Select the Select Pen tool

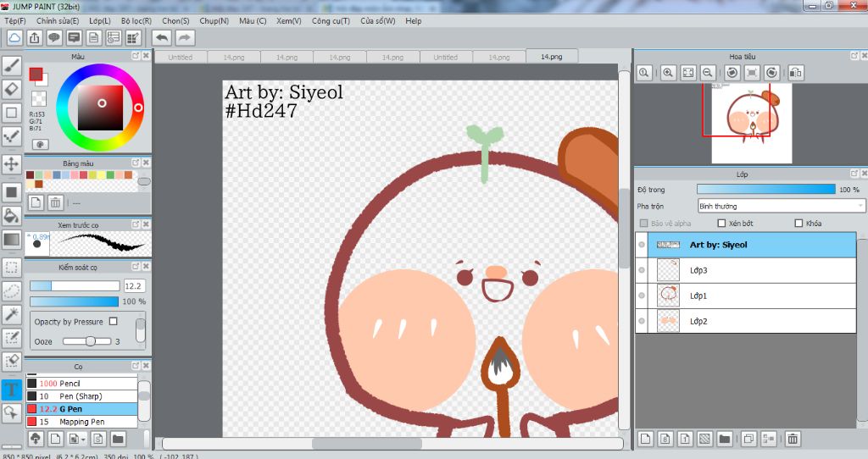pos(12,338)
